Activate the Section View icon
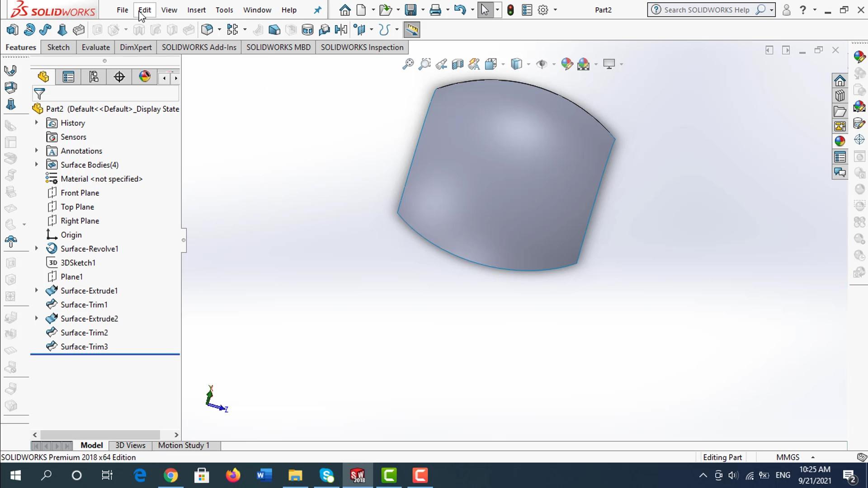Image resolution: width=868 pixels, height=488 pixels. (458, 64)
